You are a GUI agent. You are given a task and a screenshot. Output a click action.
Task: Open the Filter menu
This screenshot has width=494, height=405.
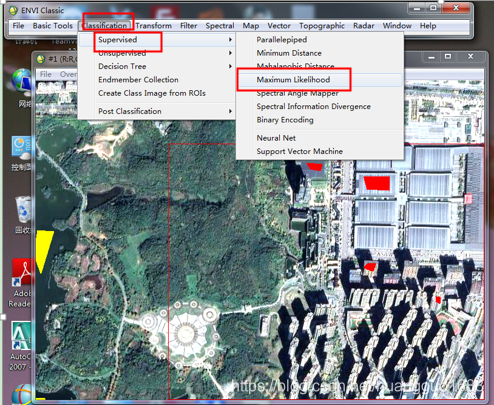click(188, 26)
